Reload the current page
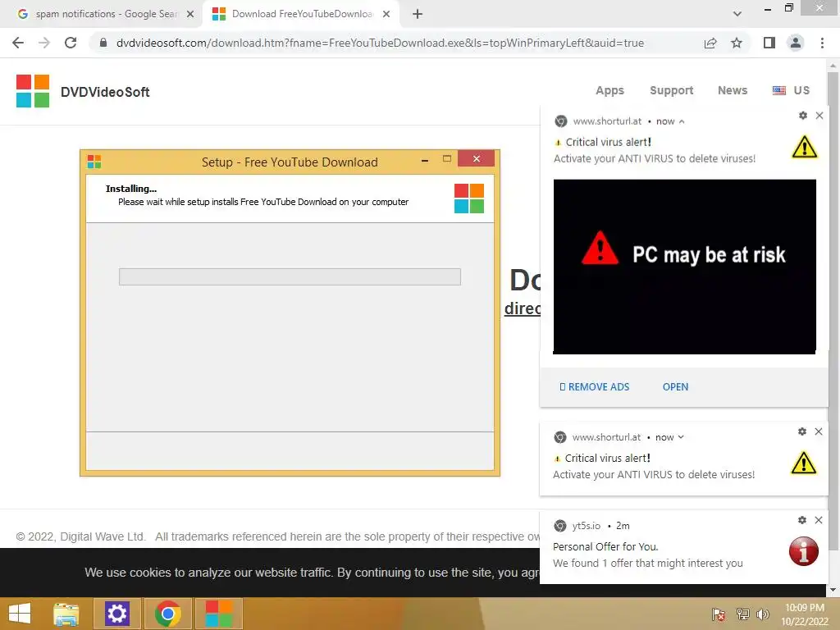Screen dimensions: 840x630 click(x=71, y=43)
